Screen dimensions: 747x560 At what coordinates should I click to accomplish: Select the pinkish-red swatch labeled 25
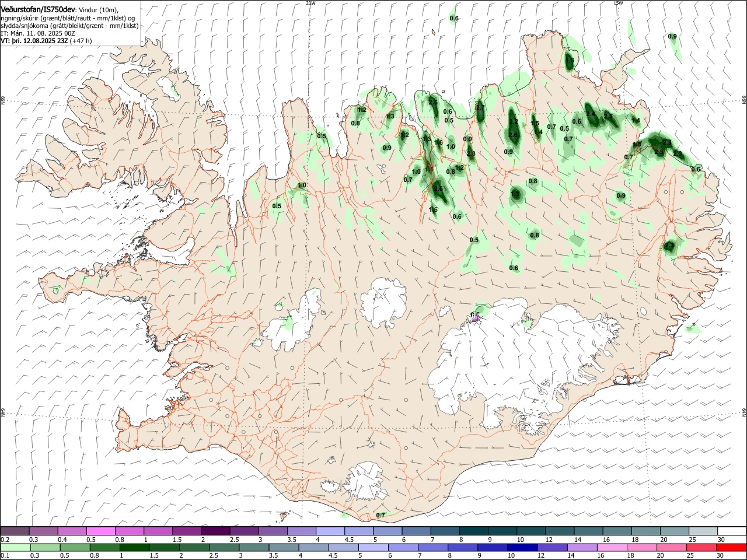click(701, 547)
